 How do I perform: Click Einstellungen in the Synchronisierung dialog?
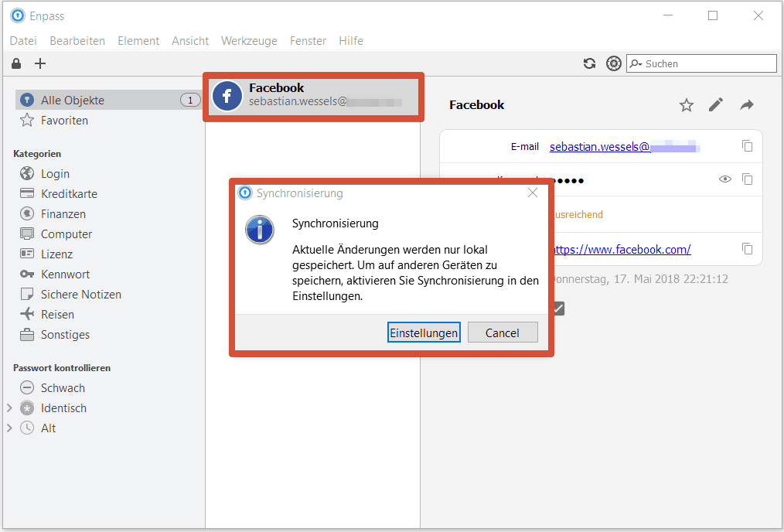click(x=424, y=332)
